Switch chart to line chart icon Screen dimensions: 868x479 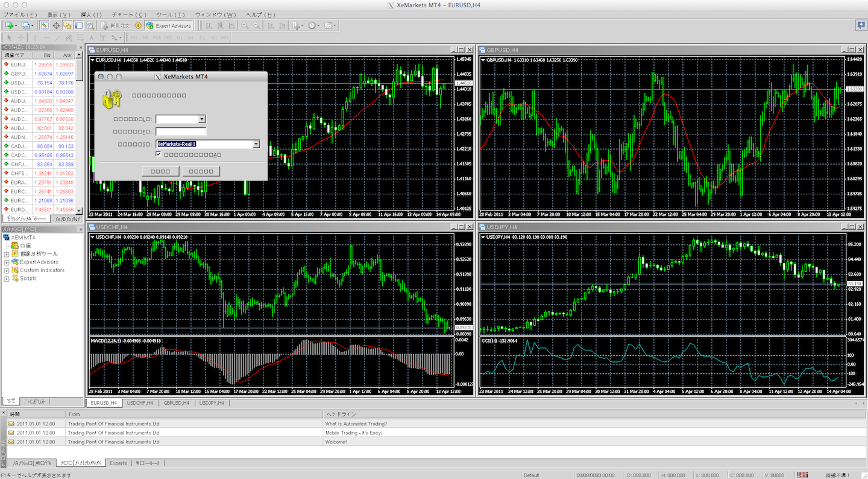click(231, 25)
